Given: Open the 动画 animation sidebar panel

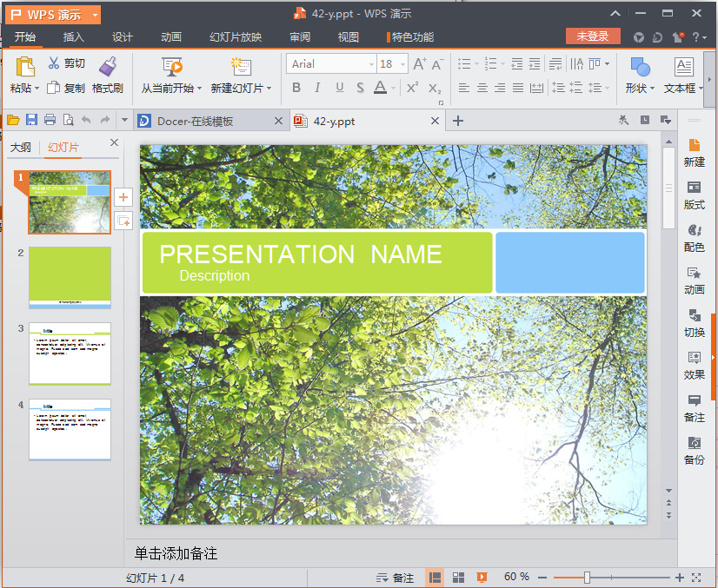Looking at the screenshot, I should click(x=694, y=281).
